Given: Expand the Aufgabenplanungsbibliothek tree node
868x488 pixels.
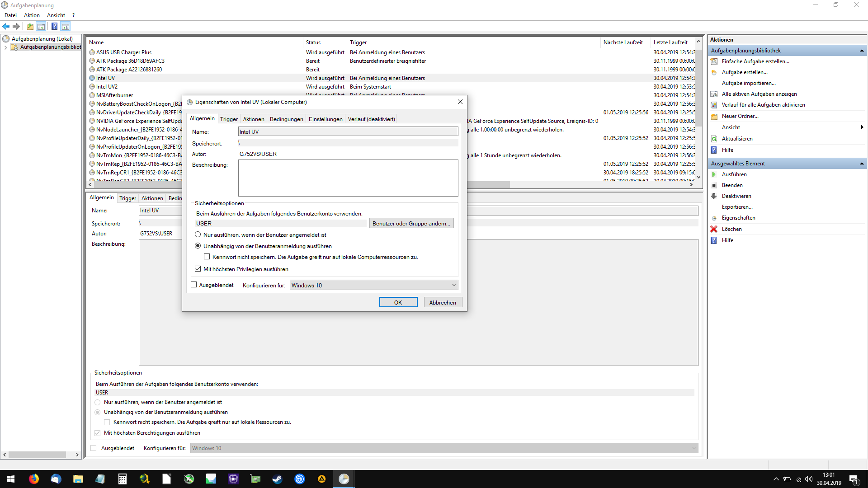Looking at the screenshot, I should [x=5, y=47].
